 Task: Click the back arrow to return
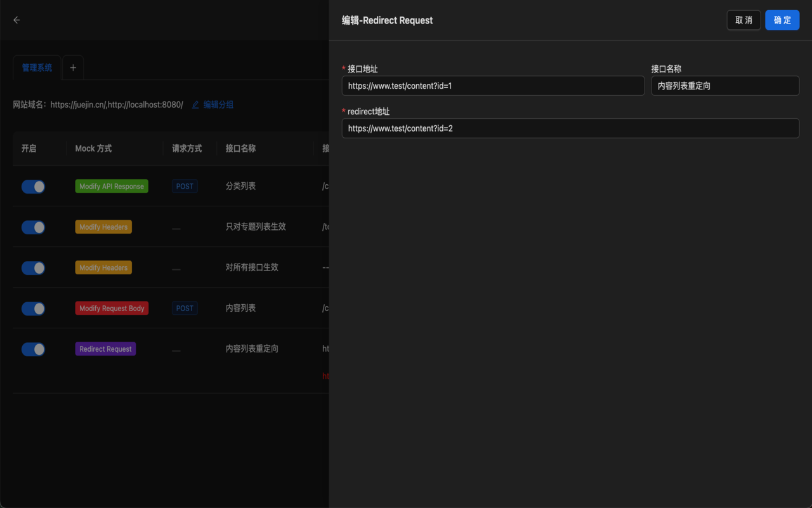pyautogui.click(x=16, y=20)
